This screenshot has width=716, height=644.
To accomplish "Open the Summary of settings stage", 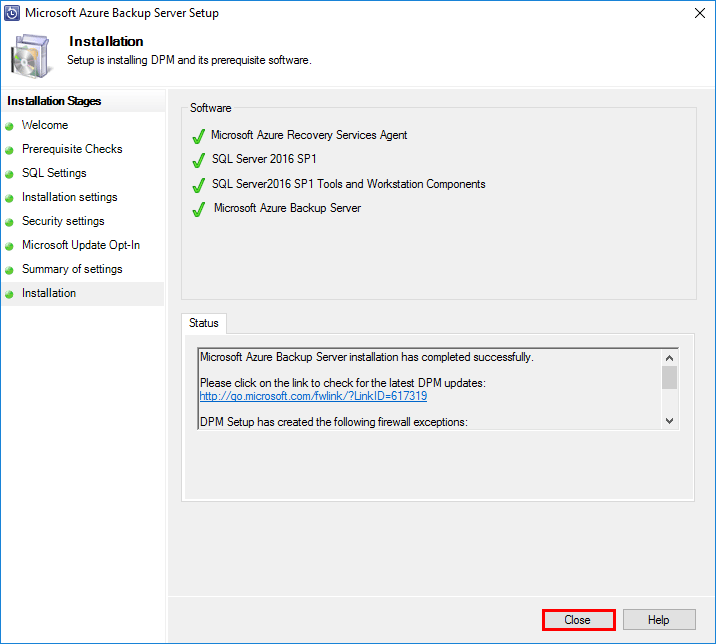I will pos(72,269).
